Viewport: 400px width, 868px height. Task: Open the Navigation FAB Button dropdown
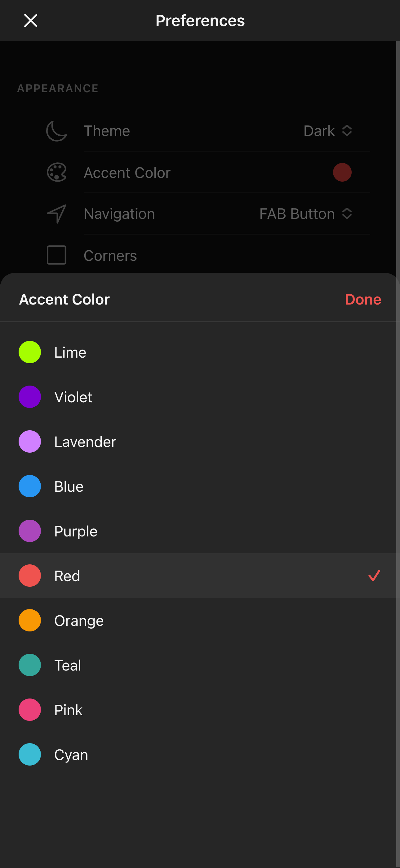306,214
